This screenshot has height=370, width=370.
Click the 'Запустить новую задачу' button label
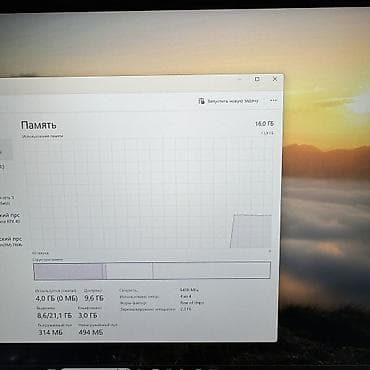[x=233, y=101]
